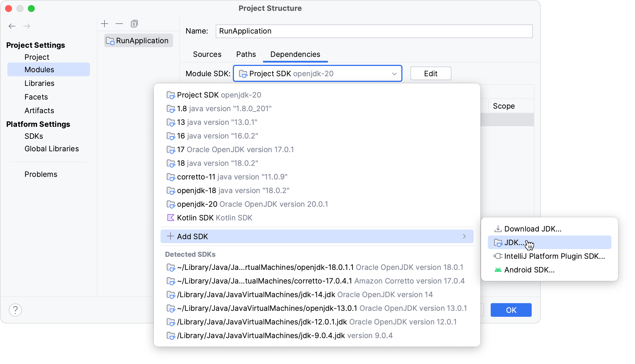The height and width of the screenshot is (364, 635).
Task: Choose Download JDK from the submenu
Action: coord(532,229)
